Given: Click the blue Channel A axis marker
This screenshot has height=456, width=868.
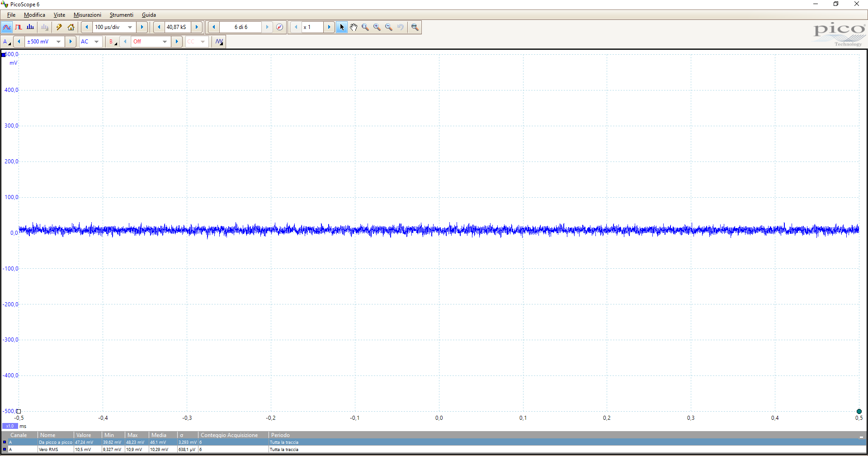Looking at the screenshot, I should coord(4,55).
